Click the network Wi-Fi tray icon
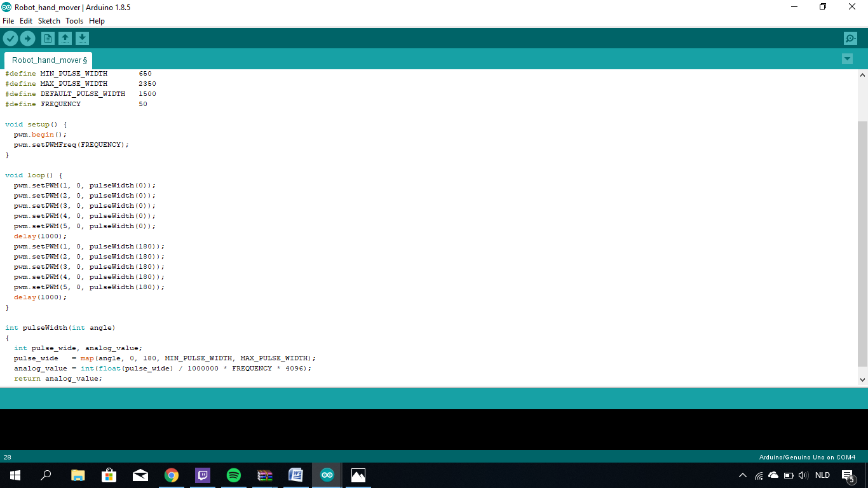Screen dimensions: 868x488 759,475
